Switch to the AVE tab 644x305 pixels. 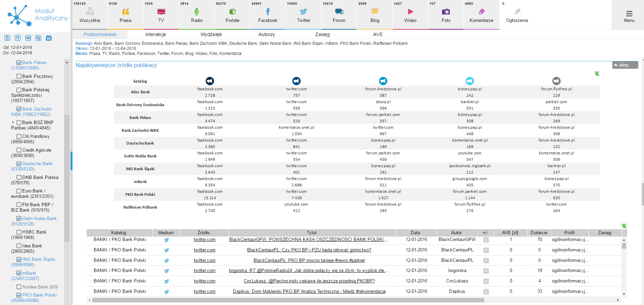coord(378,34)
